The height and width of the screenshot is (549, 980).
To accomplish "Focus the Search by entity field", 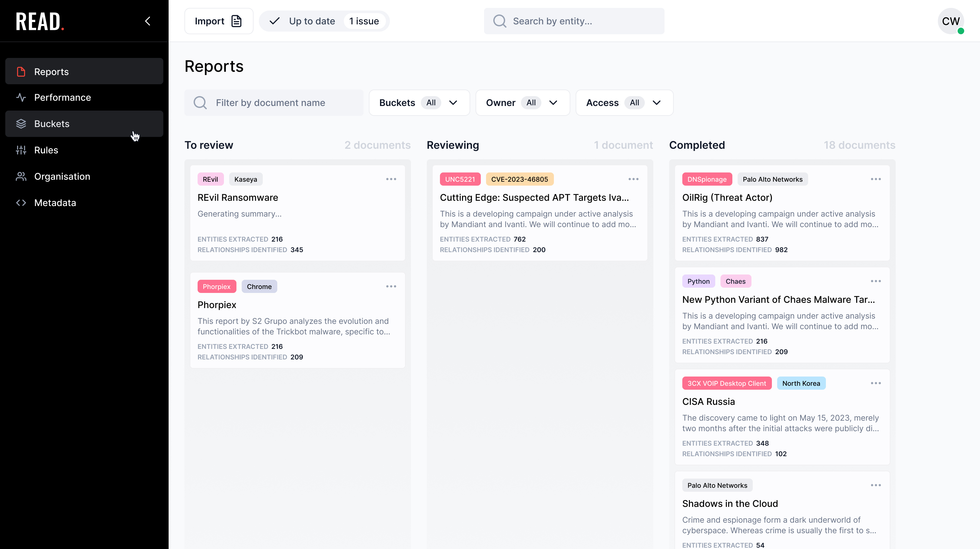I will [x=574, y=21].
